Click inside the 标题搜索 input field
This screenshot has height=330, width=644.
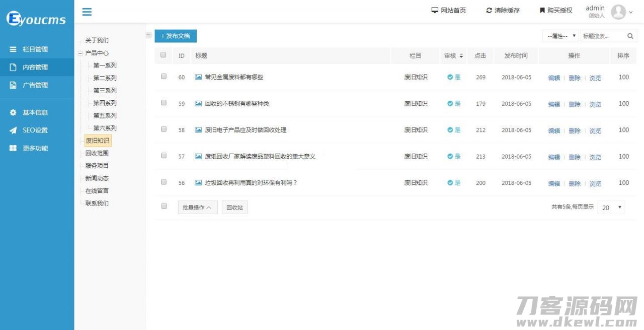[601, 36]
